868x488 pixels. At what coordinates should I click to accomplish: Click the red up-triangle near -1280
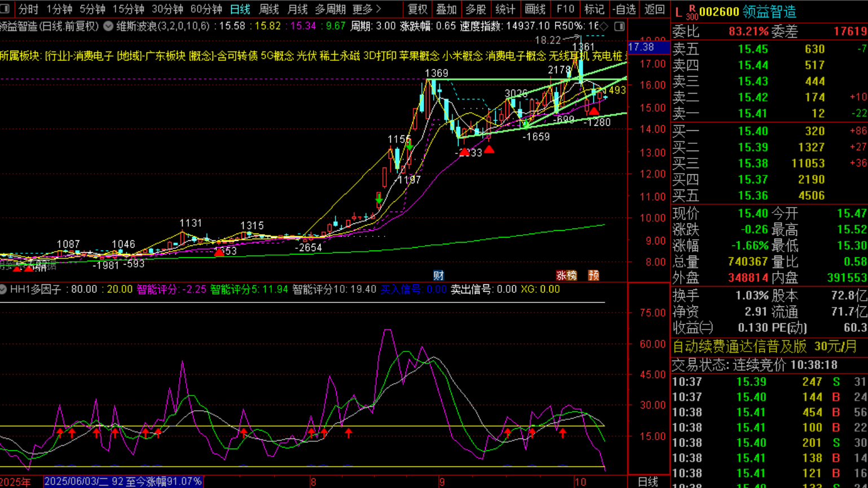[x=594, y=111]
